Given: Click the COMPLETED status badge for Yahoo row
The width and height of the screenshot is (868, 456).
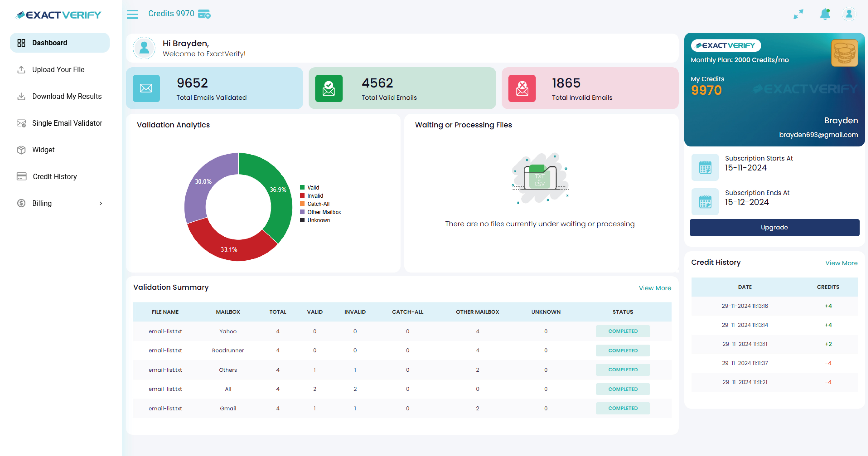Looking at the screenshot, I should coord(623,331).
